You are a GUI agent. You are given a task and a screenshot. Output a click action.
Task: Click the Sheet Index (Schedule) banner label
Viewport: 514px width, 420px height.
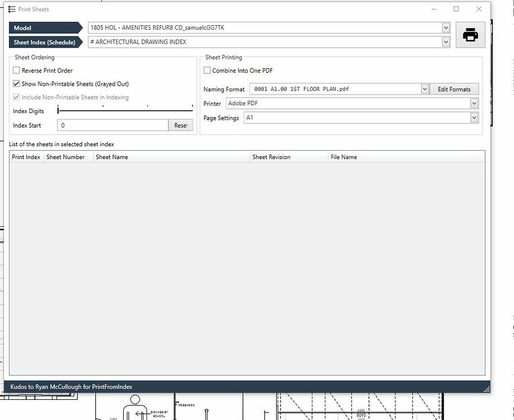coord(45,42)
